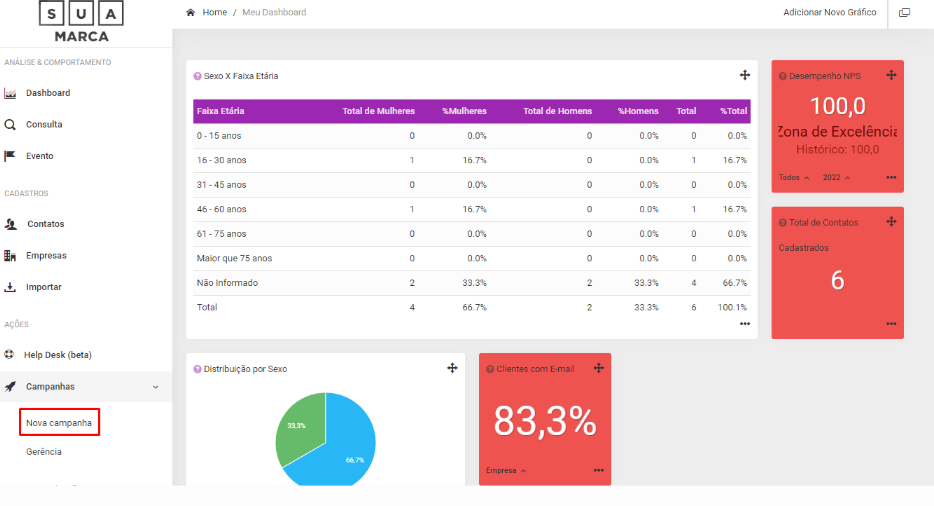
Task: Click the Consulta magnifier icon
Action: click(x=10, y=125)
